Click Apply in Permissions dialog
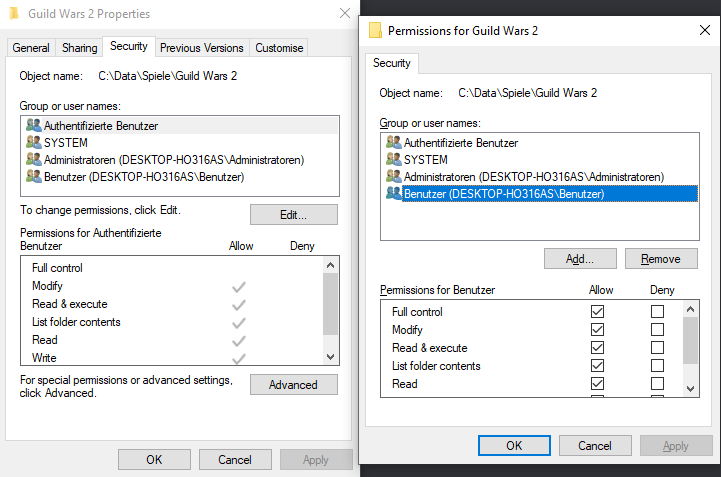 click(676, 445)
